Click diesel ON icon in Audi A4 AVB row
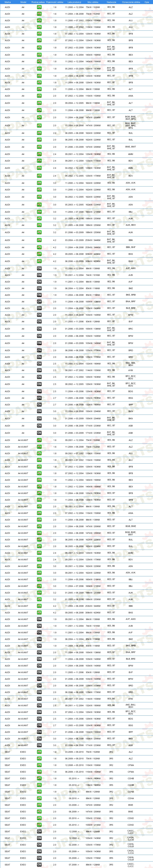The width and height of the screenshot is (153, 868). pos(39,275)
